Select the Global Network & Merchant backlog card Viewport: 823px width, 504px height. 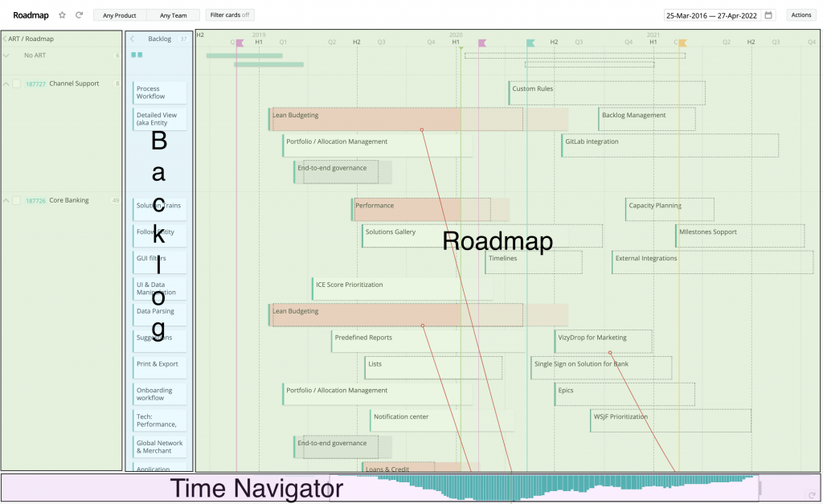160,447
